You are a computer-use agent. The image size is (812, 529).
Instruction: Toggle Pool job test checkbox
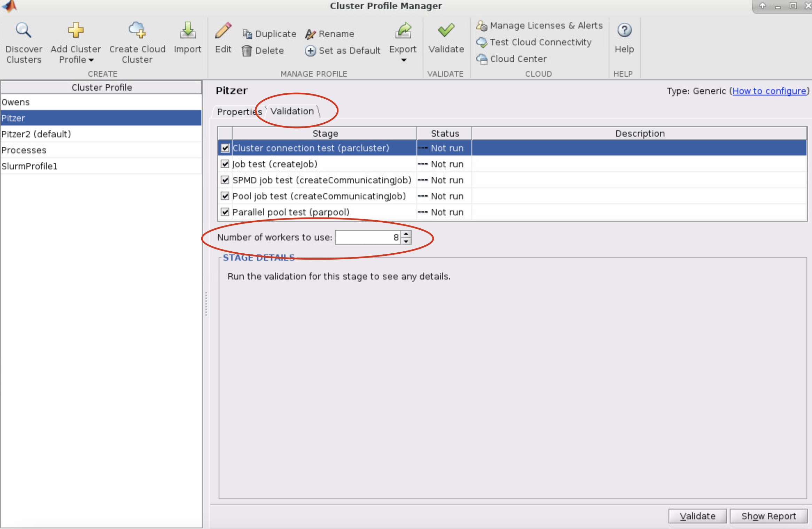click(225, 196)
